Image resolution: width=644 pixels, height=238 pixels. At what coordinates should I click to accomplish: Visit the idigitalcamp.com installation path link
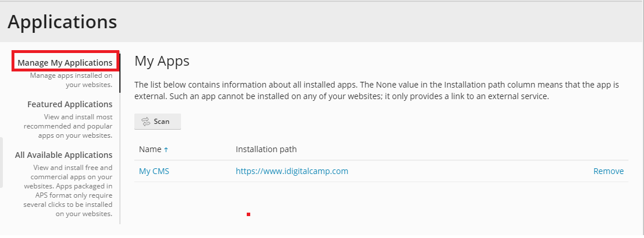[292, 171]
